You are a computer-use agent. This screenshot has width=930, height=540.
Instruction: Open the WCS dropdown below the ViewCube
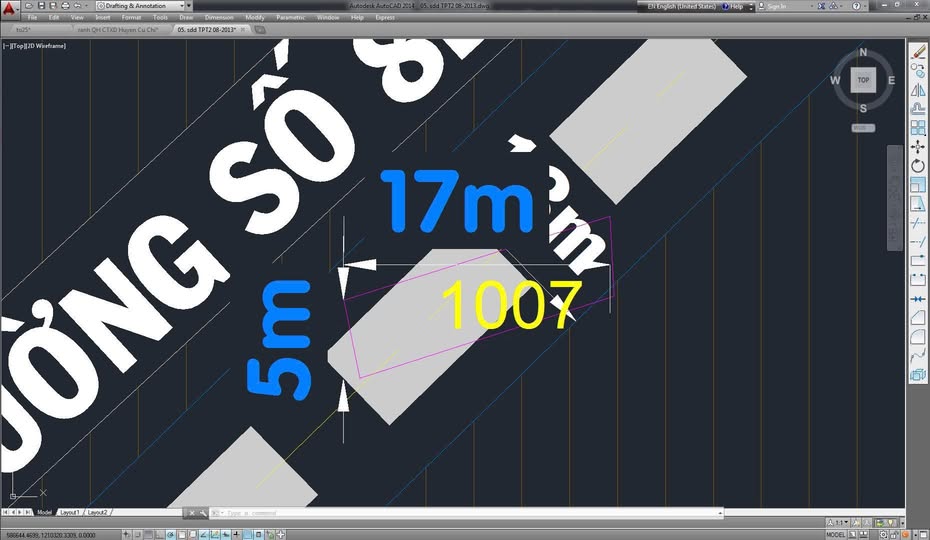863,128
